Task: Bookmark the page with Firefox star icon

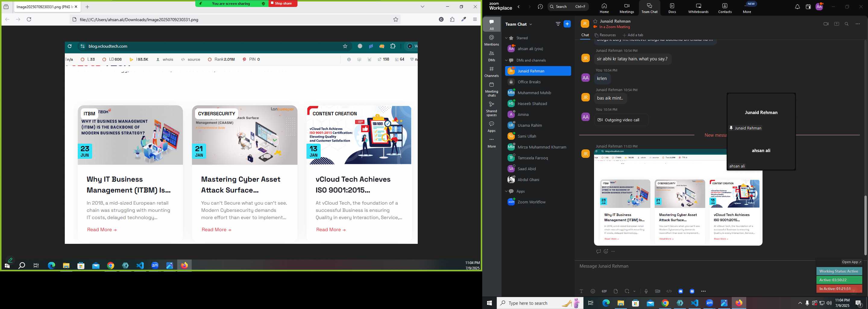Action: 396,20
